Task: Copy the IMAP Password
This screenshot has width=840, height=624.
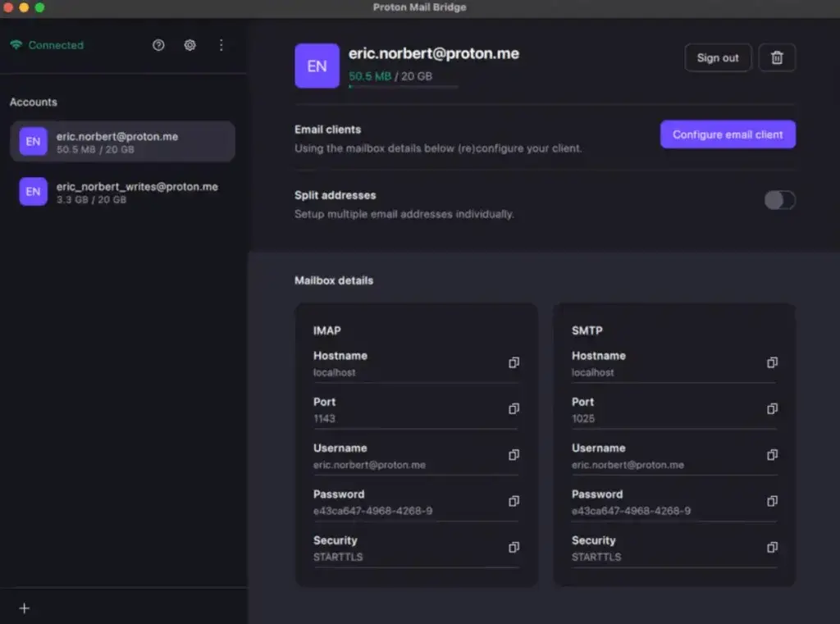Action: pos(514,501)
